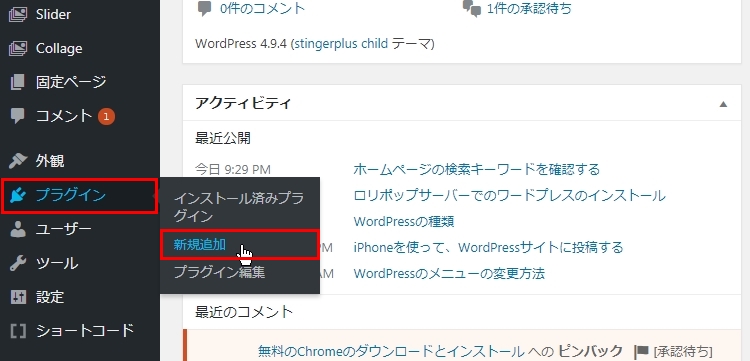Image resolution: width=750 pixels, height=361 pixels.
Task: Click the コメント speech bubble icon
Action: [x=18, y=116]
